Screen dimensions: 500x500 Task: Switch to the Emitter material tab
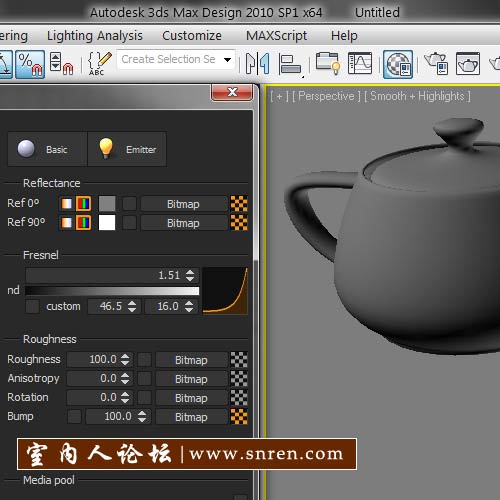coord(127,149)
